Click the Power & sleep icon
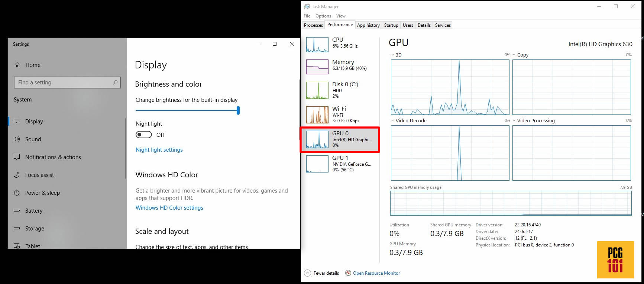Viewport: 644px width, 284px height. [17, 193]
